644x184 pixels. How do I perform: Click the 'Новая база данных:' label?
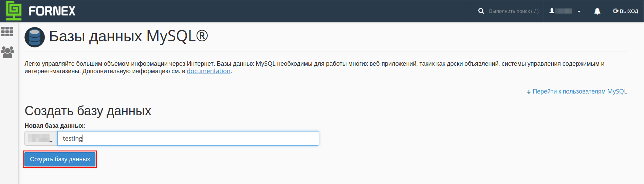tap(55, 126)
